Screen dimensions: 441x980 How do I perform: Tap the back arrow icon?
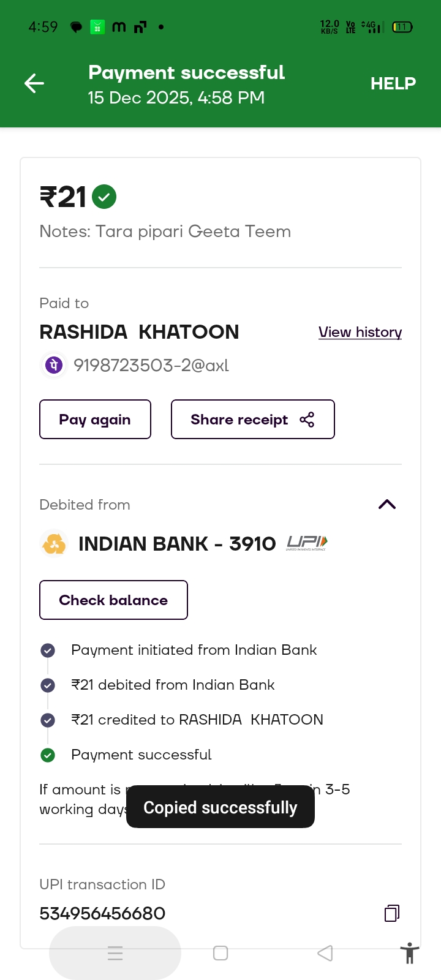pyautogui.click(x=34, y=83)
